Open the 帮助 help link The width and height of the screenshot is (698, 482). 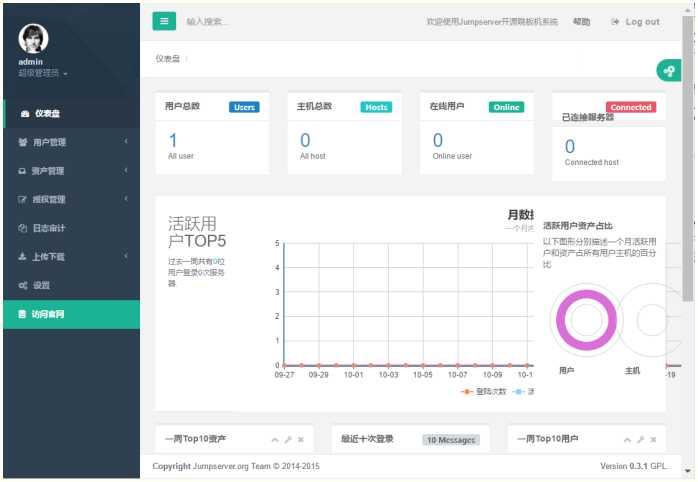tap(581, 21)
